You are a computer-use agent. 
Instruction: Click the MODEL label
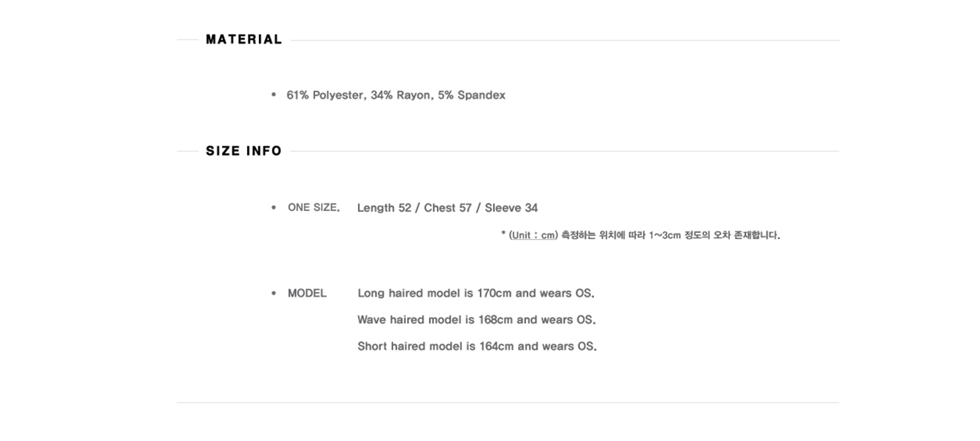click(307, 294)
